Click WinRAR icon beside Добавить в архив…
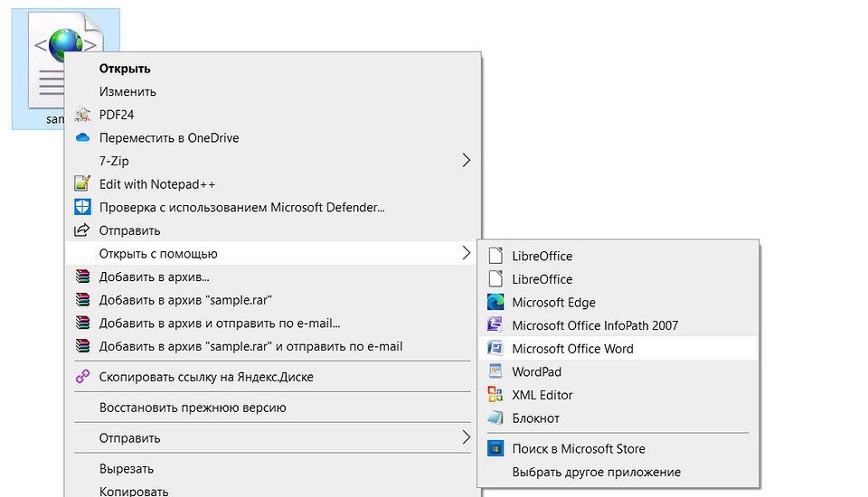This screenshot has width=868, height=497. pyautogui.click(x=82, y=277)
